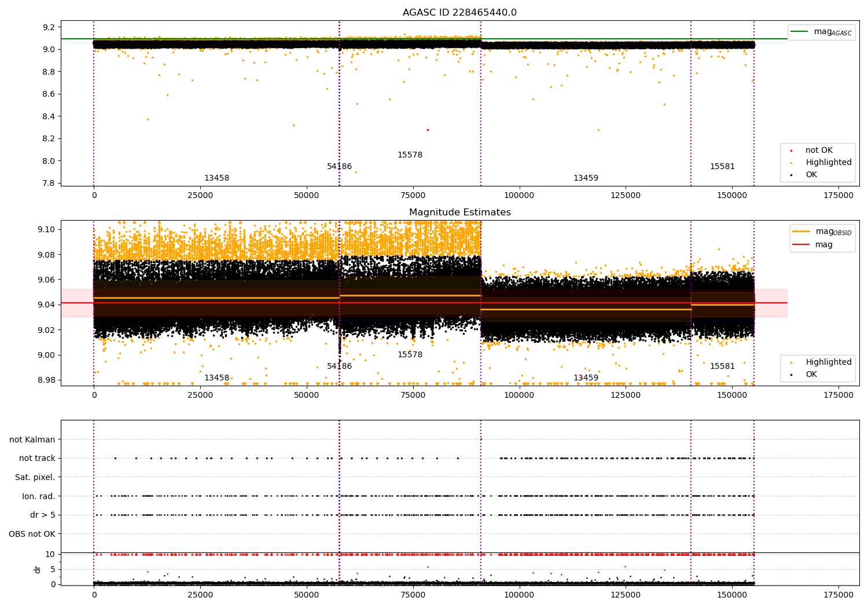Click the rotated 'dr' axis label

click(x=38, y=569)
